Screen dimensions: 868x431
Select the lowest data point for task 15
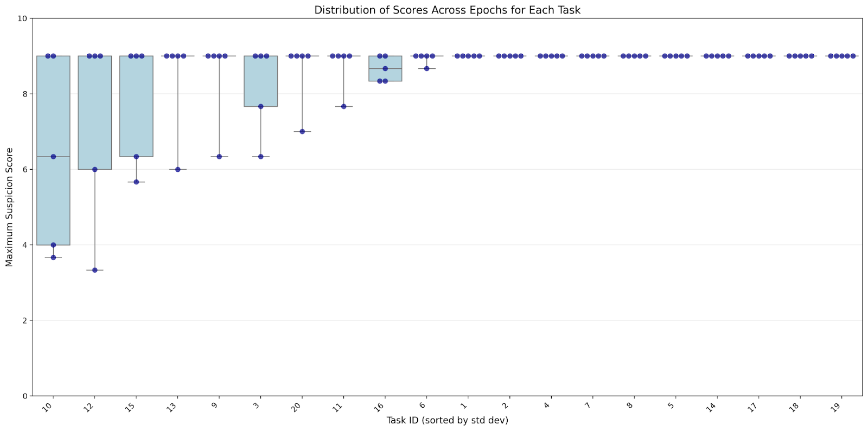pyautogui.click(x=136, y=182)
